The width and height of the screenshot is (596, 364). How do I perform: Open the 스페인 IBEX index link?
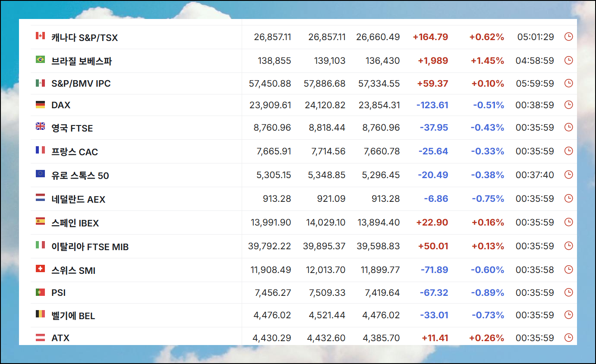[75, 223]
